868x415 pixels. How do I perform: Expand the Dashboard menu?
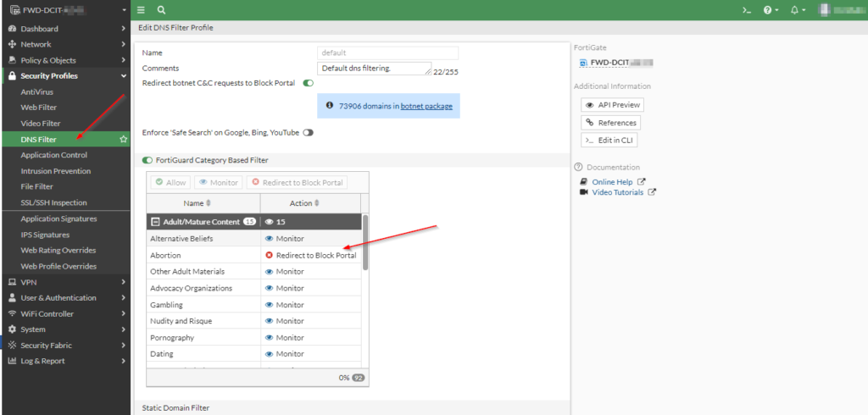pyautogui.click(x=123, y=29)
